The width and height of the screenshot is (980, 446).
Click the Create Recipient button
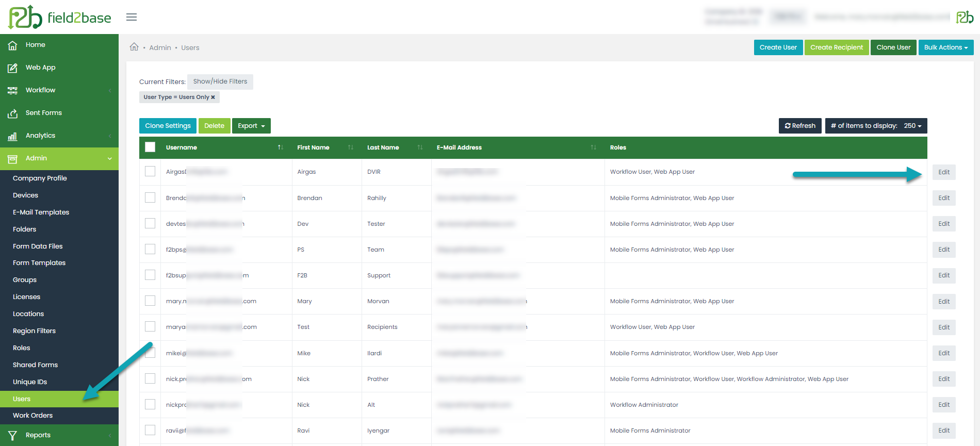coord(837,47)
